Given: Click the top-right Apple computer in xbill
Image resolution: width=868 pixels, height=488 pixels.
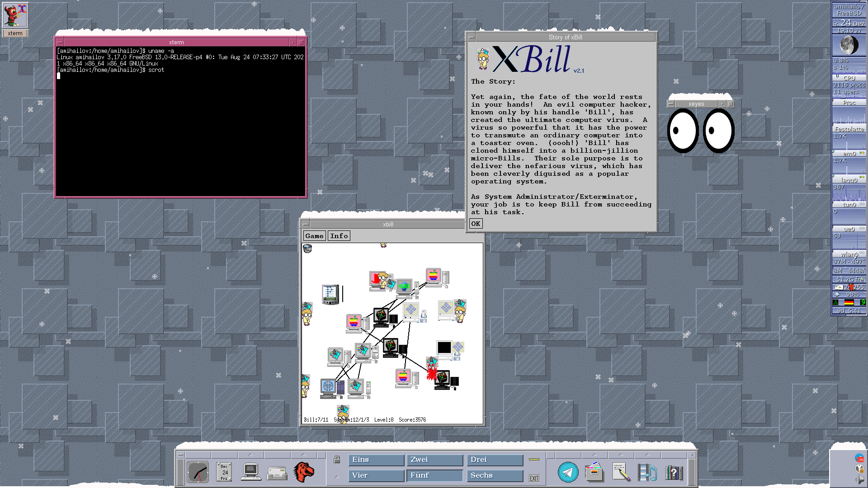Looking at the screenshot, I should click(437, 277).
